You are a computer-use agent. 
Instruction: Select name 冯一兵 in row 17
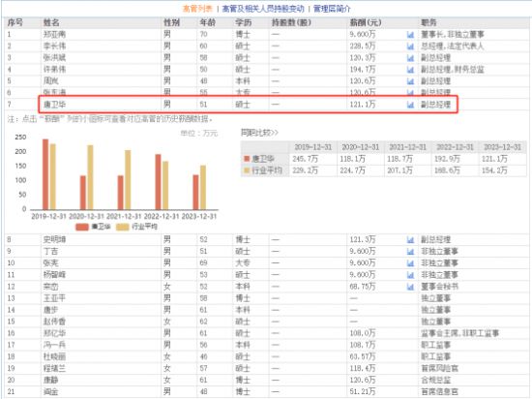click(54, 345)
